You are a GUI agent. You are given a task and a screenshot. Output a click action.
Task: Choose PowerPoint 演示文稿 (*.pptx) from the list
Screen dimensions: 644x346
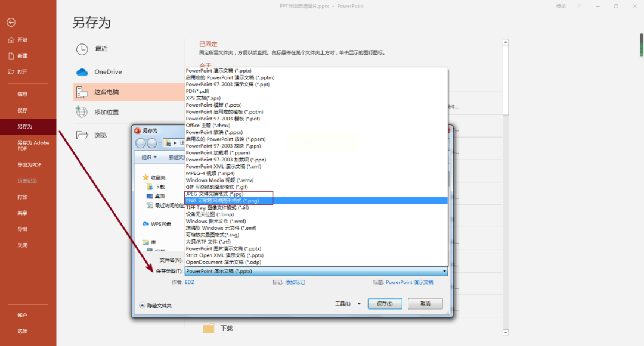[316, 71]
